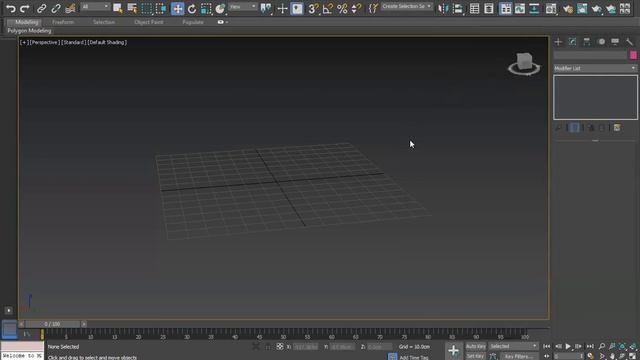This screenshot has width=640, height=360.
Task: Switch to the Object Paint ribbon tab
Action: click(x=149, y=22)
